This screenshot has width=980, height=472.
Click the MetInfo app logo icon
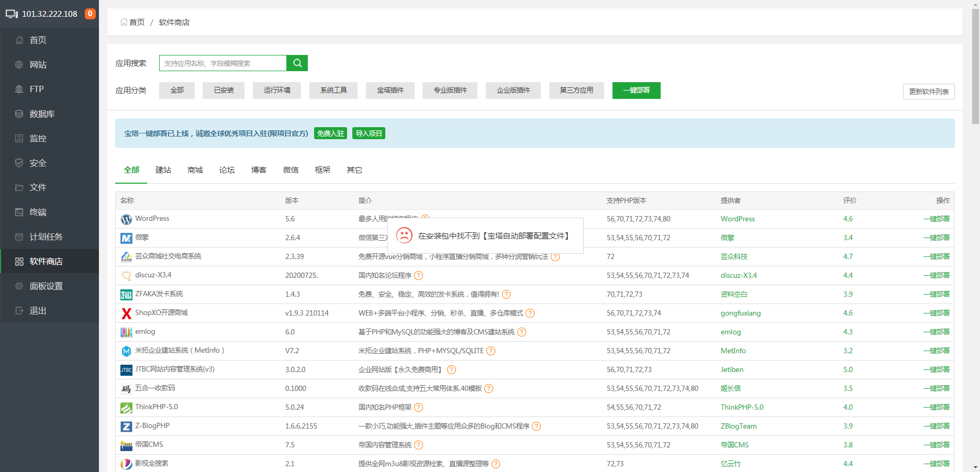(126, 351)
